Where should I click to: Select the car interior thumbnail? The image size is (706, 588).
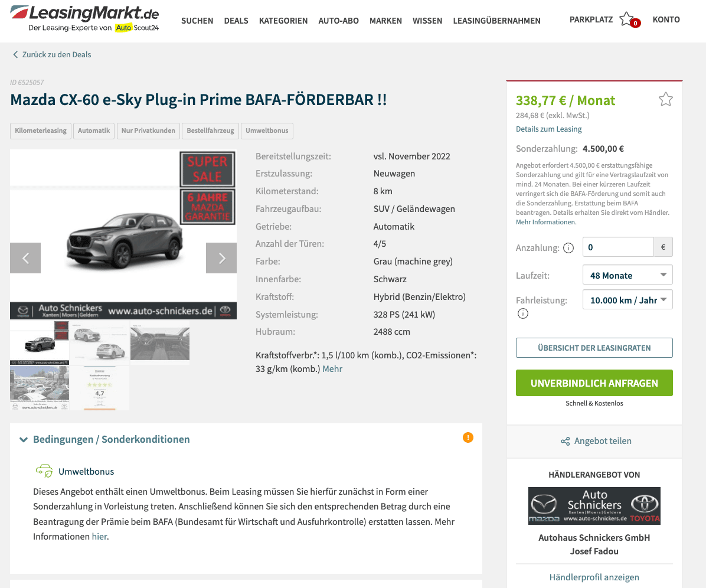tap(160, 342)
